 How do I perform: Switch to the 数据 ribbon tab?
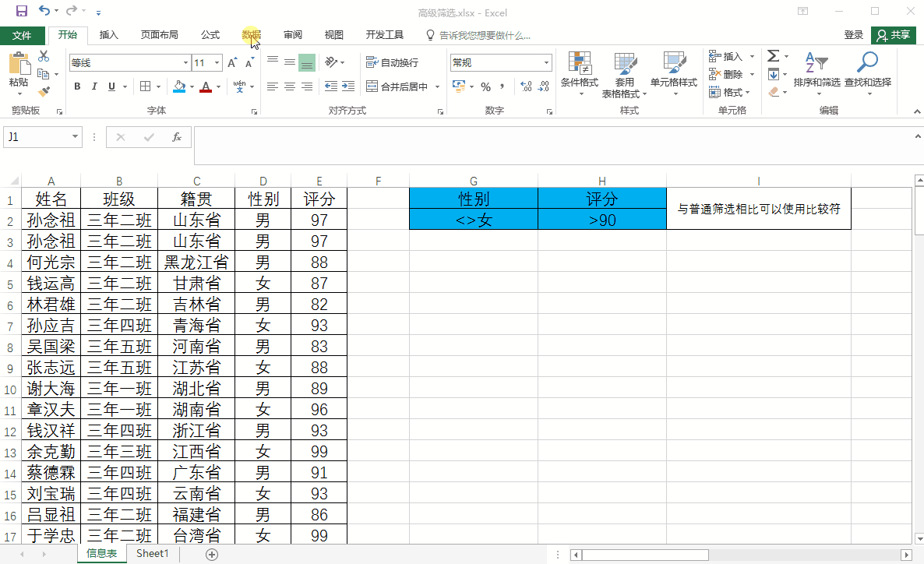coord(251,35)
